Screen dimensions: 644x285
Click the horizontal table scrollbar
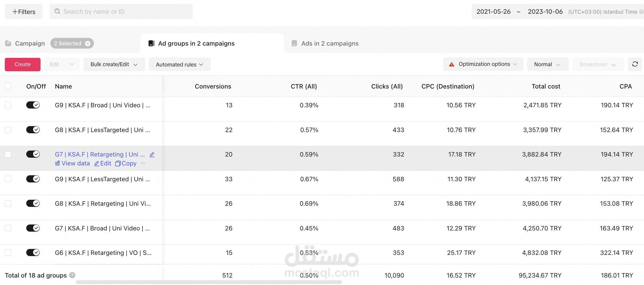pyautogui.click(x=209, y=282)
